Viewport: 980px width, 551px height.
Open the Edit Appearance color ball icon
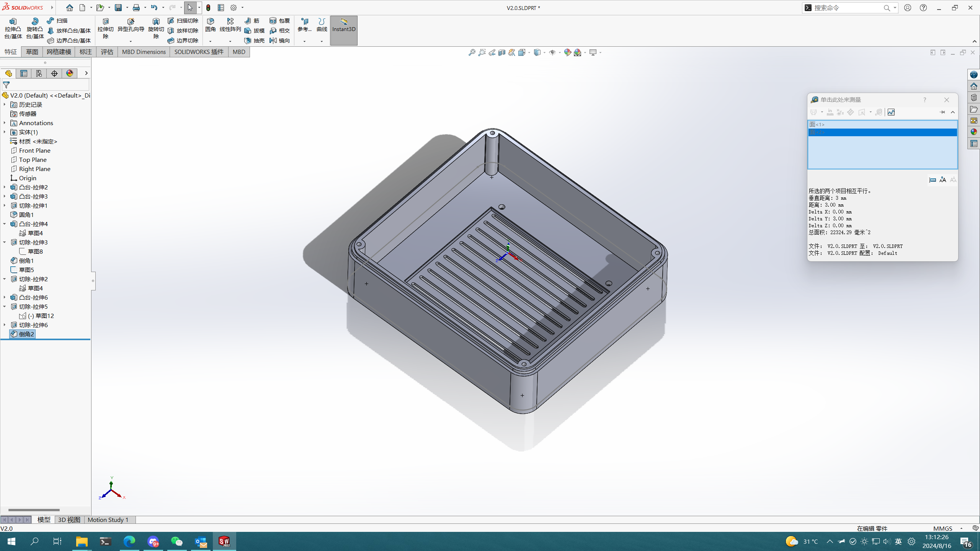click(567, 52)
